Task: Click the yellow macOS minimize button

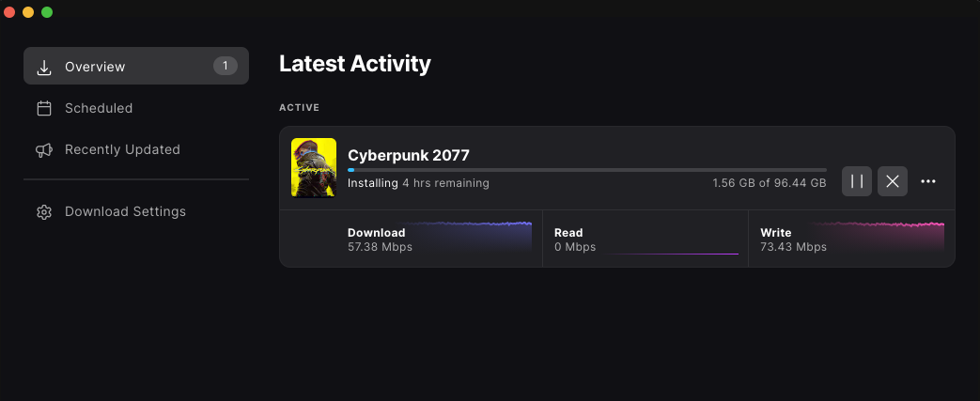Action: click(x=28, y=12)
